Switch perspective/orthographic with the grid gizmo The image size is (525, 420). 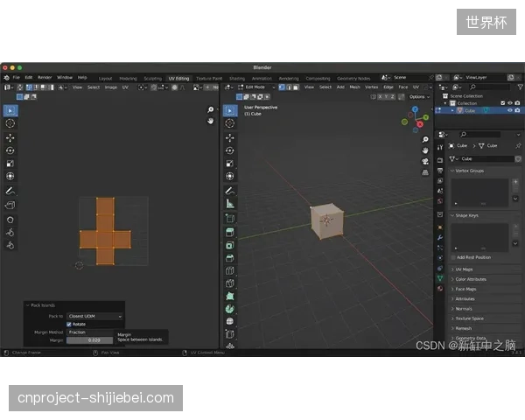pos(425,172)
